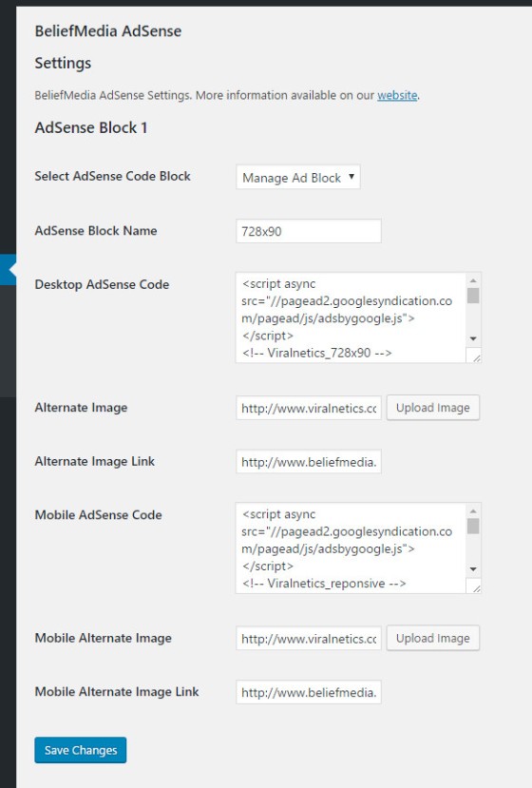Click Mobile AdSense Code resize handle
This screenshot has height=788, width=532.
474,586
